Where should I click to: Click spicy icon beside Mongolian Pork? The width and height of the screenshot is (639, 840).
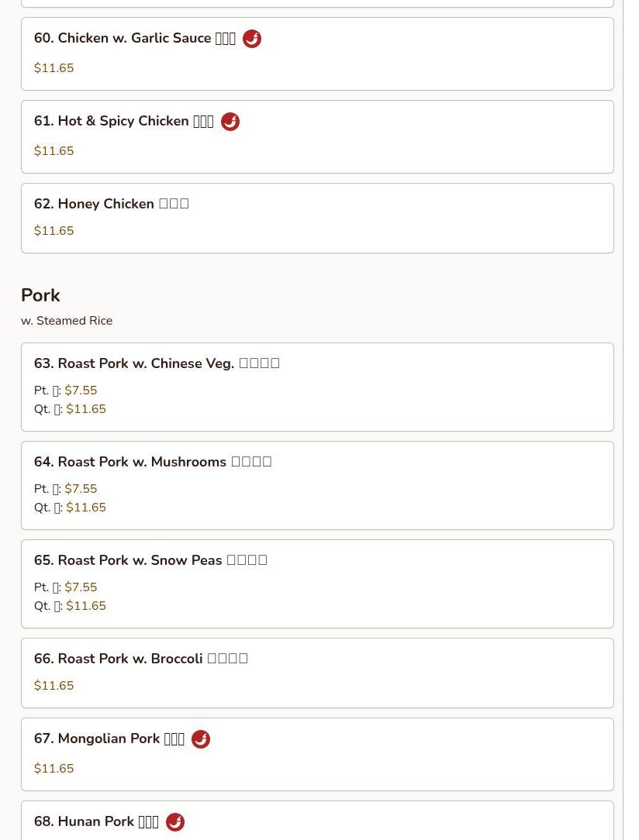[201, 739]
